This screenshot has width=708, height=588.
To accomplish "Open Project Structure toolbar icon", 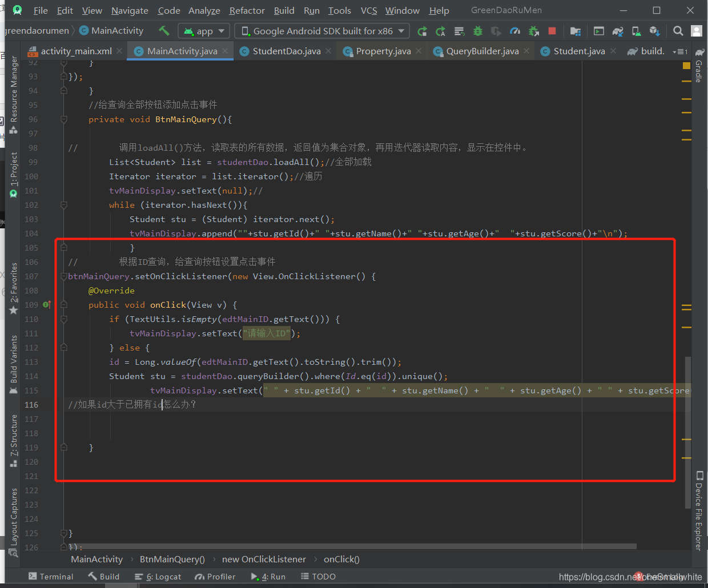I will point(576,31).
